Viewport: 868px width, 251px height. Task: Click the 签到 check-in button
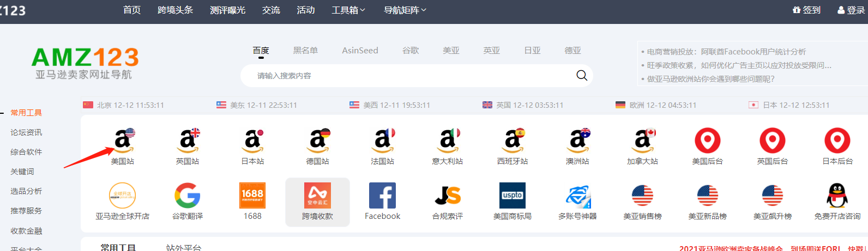point(806,10)
